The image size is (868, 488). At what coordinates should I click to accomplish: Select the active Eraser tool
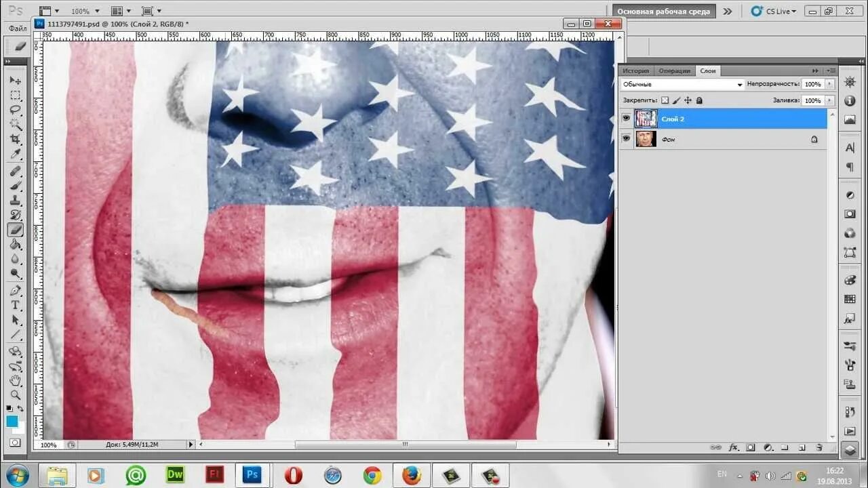[15, 230]
